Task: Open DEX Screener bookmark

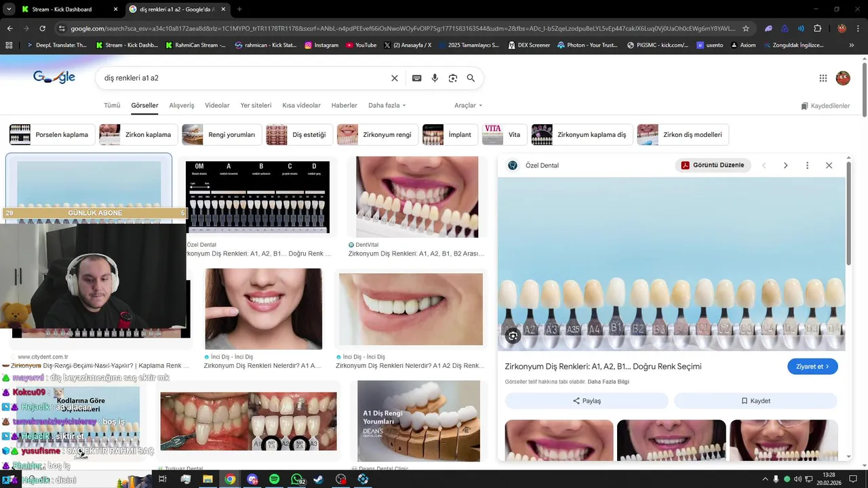Action: [528, 45]
